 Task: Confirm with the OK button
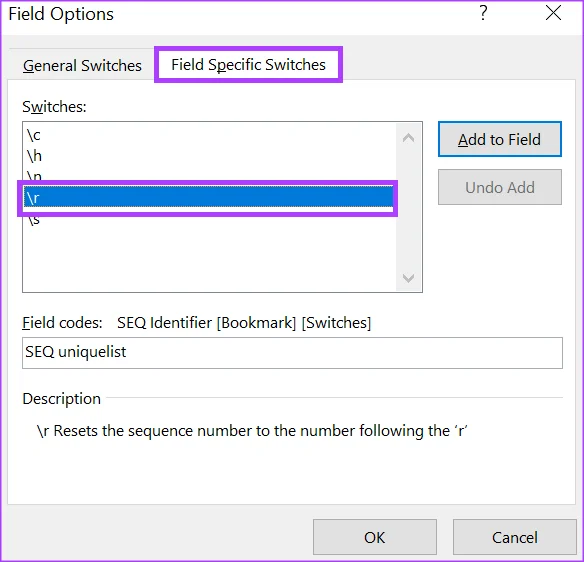(x=375, y=537)
